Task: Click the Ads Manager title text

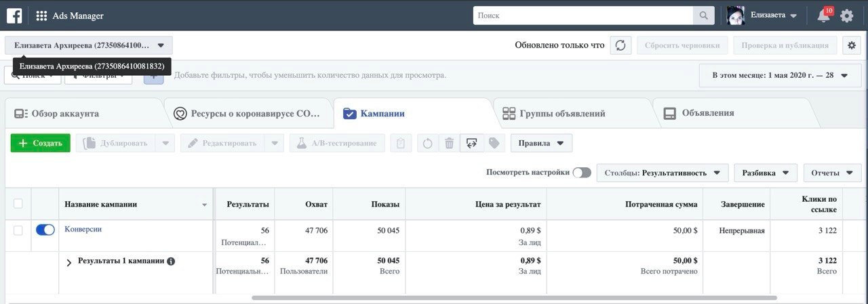Action: (x=78, y=16)
